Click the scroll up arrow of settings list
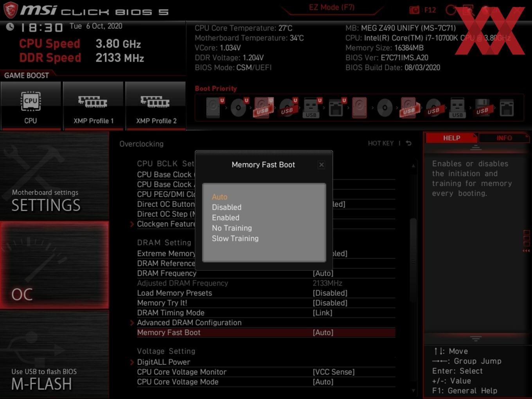Image resolution: width=532 pixels, height=399 pixels. [413, 166]
